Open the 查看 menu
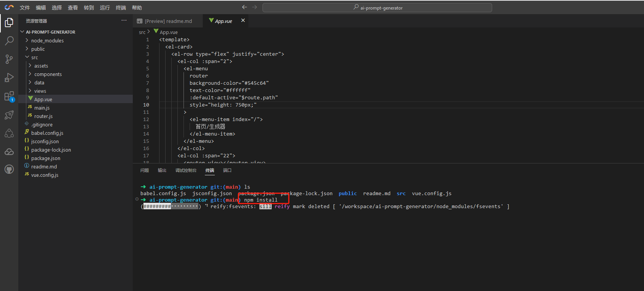 coord(73,8)
